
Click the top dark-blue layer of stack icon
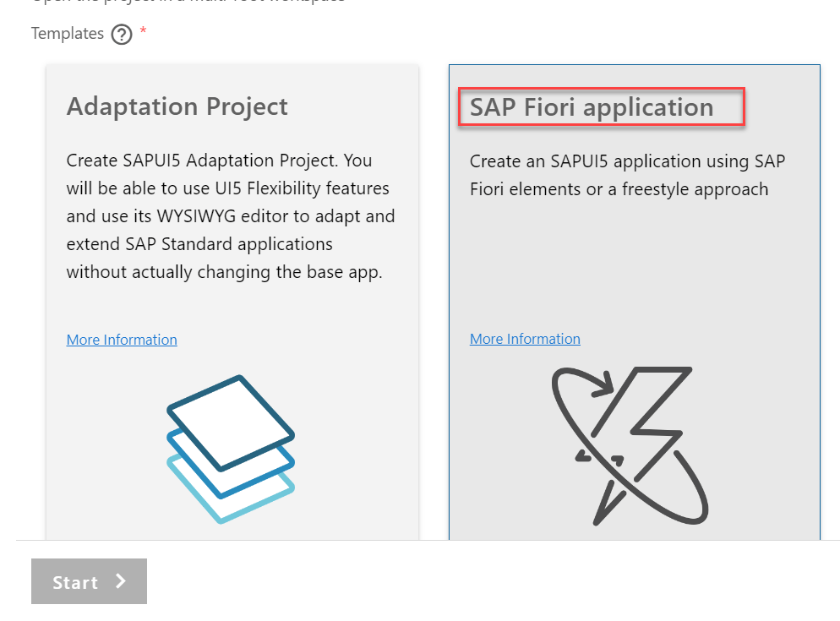coord(231,422)
